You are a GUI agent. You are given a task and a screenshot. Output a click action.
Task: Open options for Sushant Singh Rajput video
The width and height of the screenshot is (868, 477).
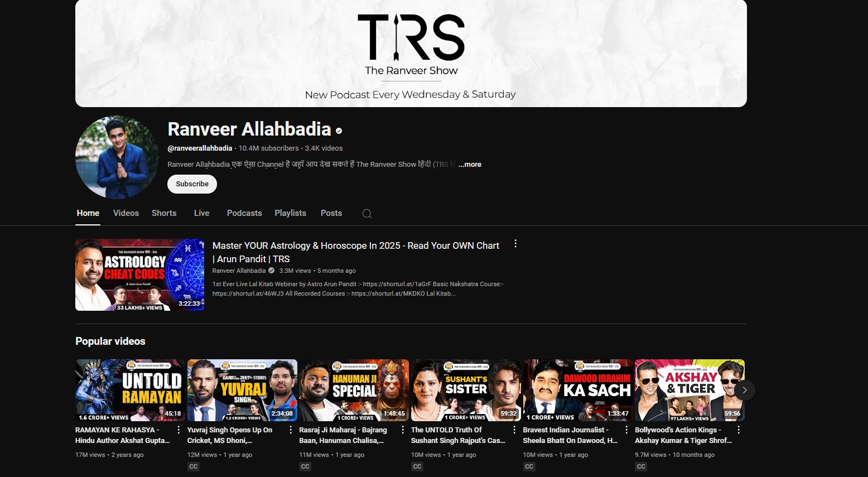(x=514, y=430)
